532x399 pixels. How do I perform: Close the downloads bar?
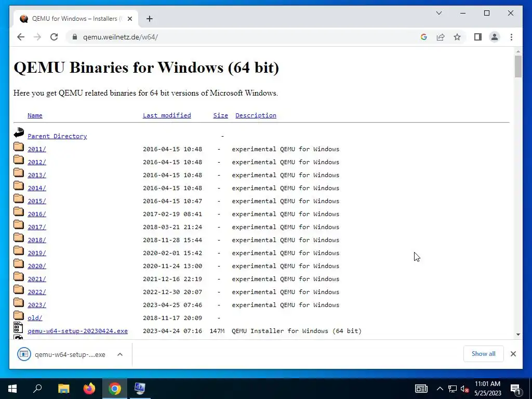513,354
